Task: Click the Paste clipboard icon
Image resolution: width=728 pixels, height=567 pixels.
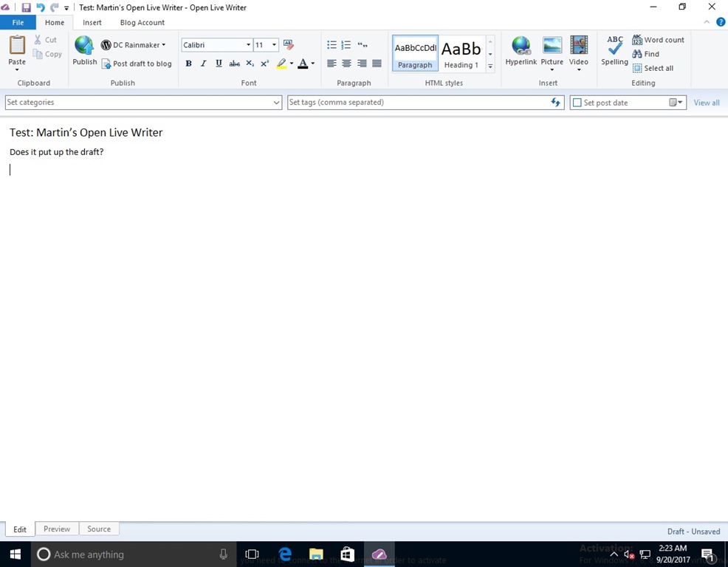Action: (x=17, y=46)
